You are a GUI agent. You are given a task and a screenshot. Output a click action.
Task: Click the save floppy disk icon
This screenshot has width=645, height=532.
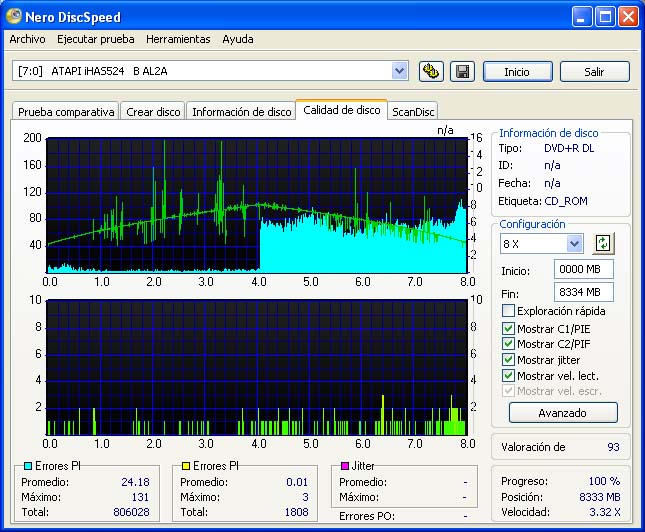[461, 71]
